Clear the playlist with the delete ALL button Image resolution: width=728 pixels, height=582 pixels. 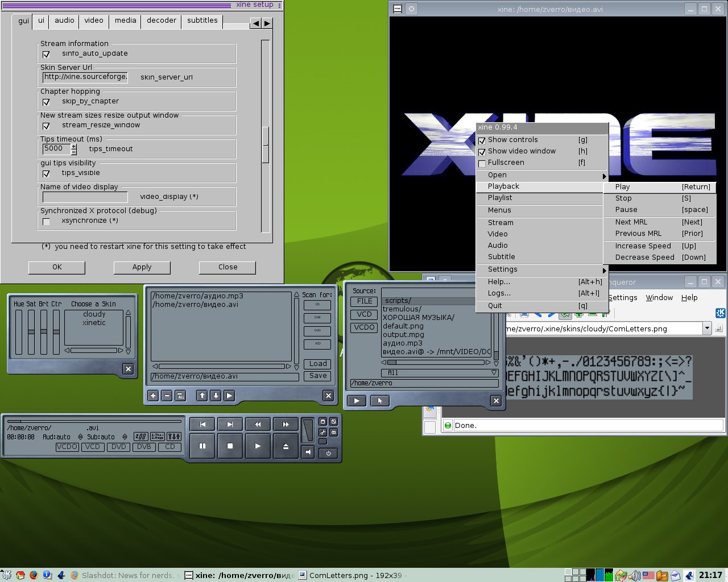pyautogui.click(x=180, y=396)
